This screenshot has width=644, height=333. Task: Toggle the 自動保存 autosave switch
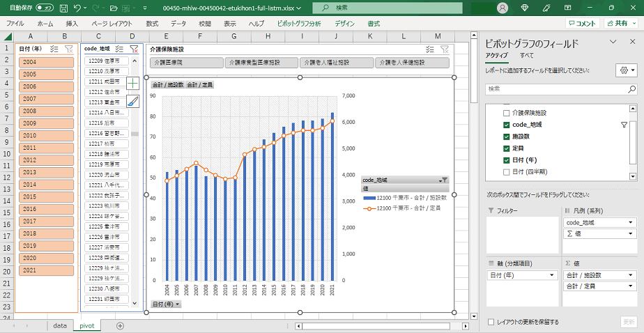[45, 8]
